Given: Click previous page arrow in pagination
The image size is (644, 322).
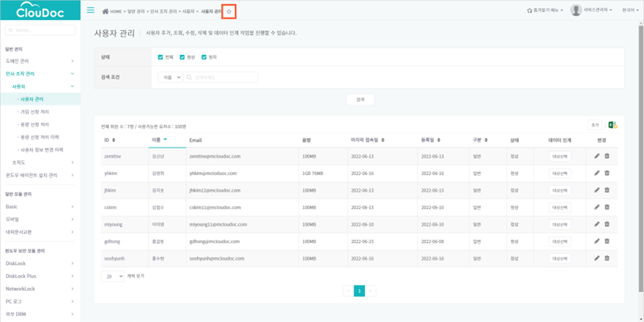Looking at the screenshot, I should coord(348,291).
